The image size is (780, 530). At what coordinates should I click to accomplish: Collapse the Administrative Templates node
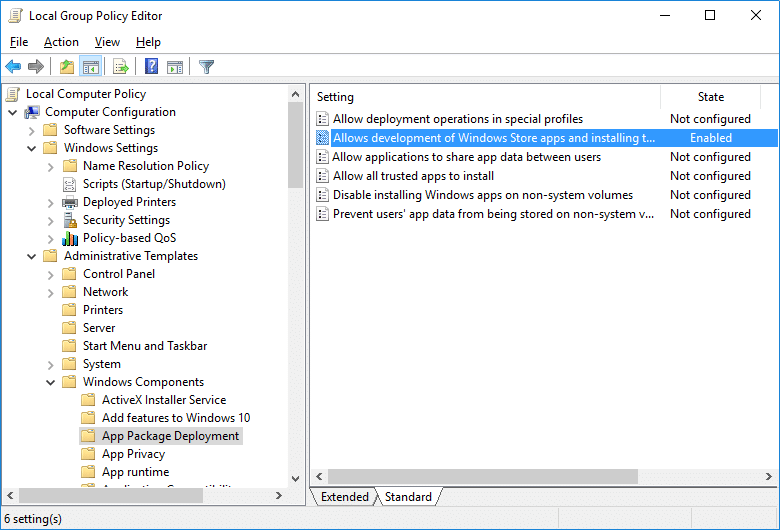31,256
